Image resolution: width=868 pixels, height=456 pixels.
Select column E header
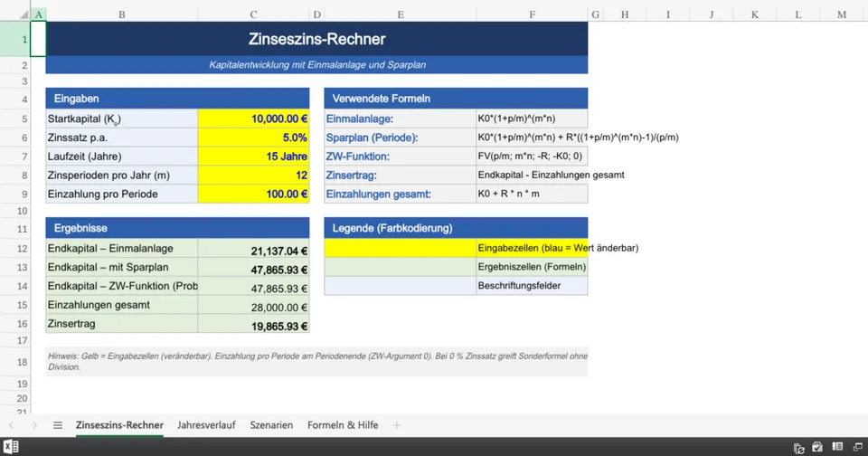pos(401,15)
